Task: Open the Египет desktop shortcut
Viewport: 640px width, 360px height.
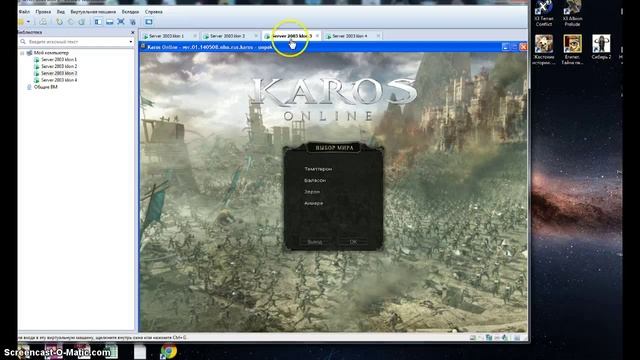Action: (x=572, y=50)
